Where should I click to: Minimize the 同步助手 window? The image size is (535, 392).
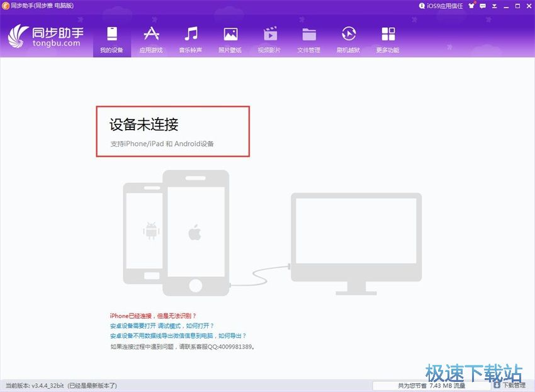(506, 6)
